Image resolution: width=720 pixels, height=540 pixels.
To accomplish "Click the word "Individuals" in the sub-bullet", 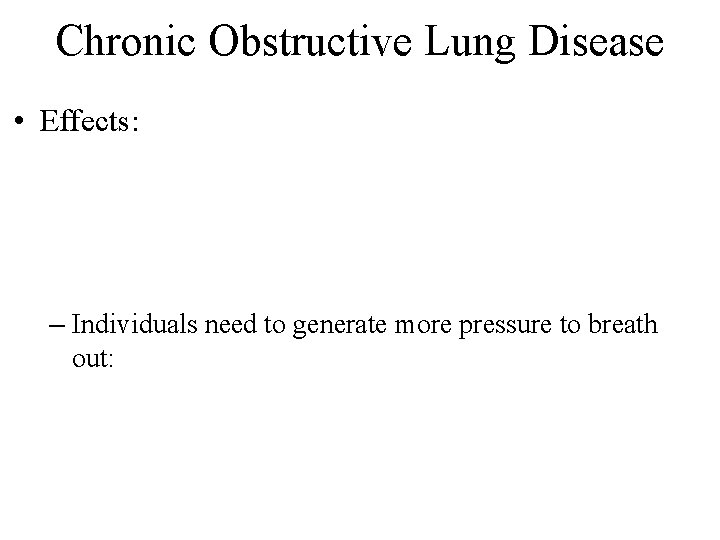I will pos(135,324).
